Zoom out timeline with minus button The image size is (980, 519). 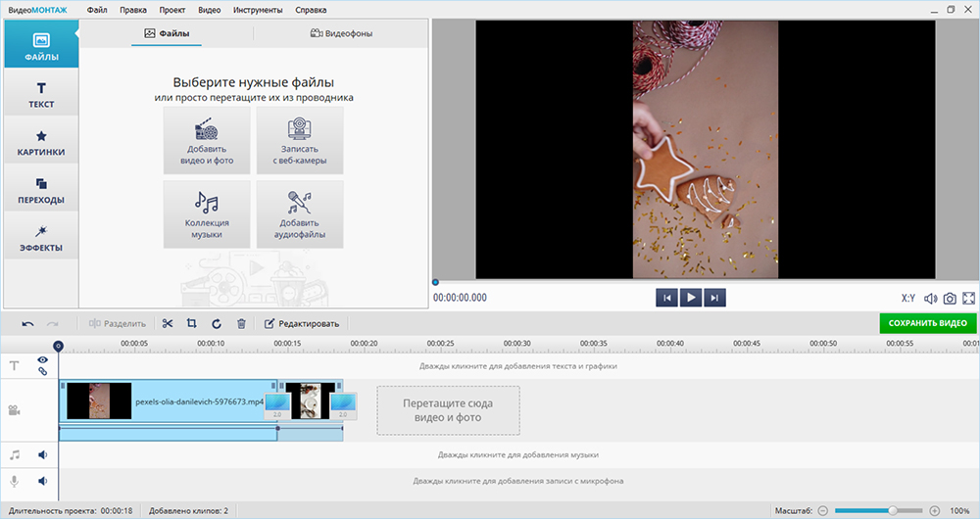823,511
